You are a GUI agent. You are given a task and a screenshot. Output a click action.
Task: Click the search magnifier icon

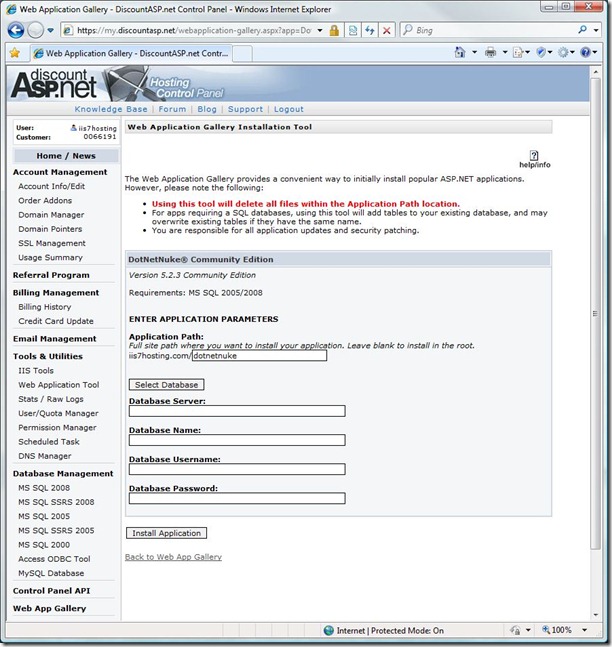point(582,30)
